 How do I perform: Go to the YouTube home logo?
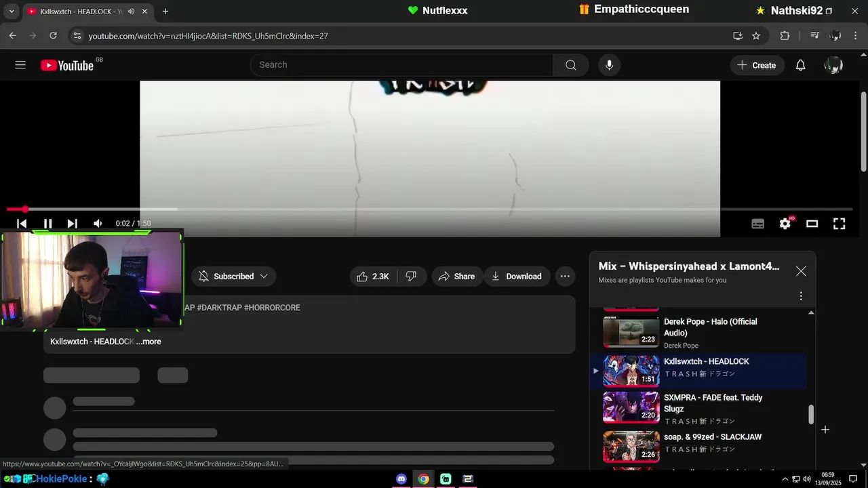point(66,65)
